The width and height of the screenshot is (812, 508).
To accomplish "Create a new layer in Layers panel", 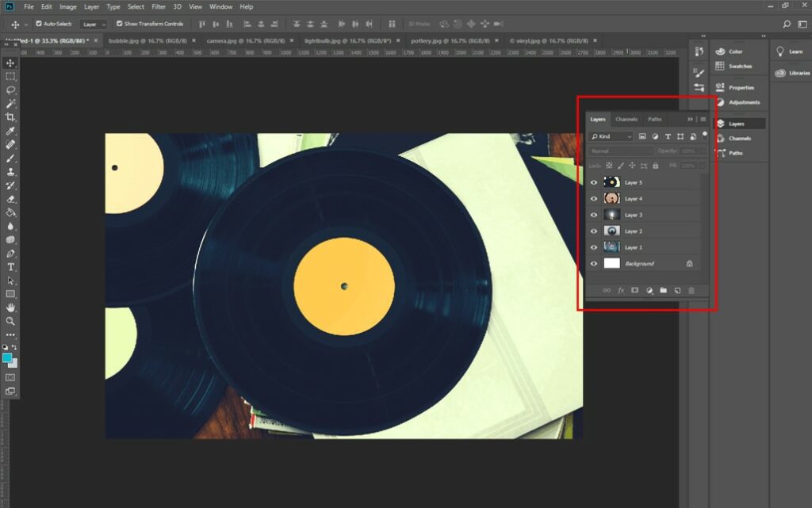I will click(x=677, y=291).
